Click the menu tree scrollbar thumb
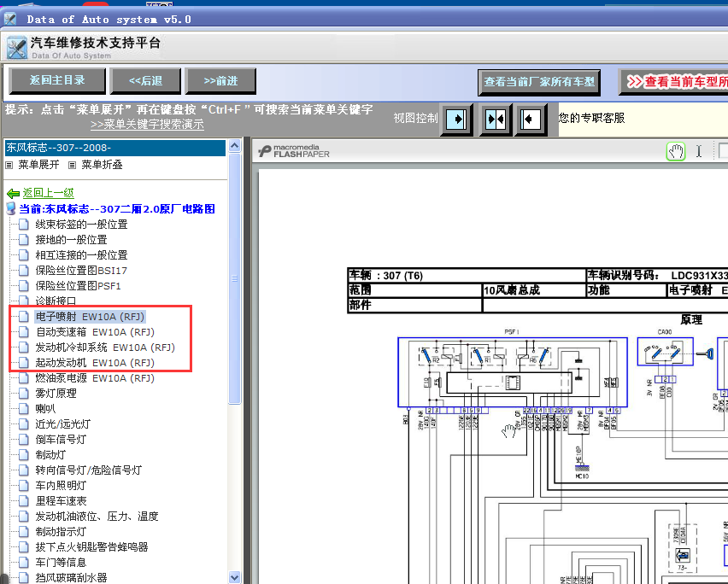This screenshot has height=584, width=728. [234, 278]
